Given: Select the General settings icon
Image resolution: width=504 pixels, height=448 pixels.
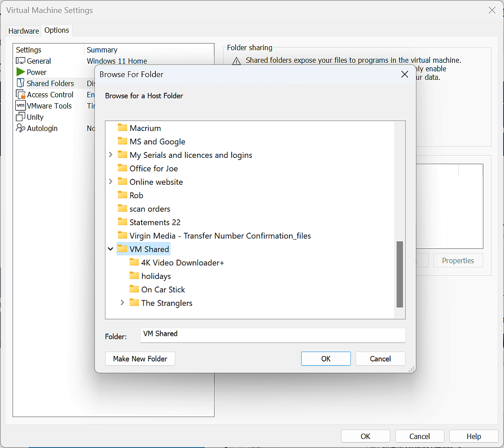Looking at the screenshot, I should click(x=20, y=61).
